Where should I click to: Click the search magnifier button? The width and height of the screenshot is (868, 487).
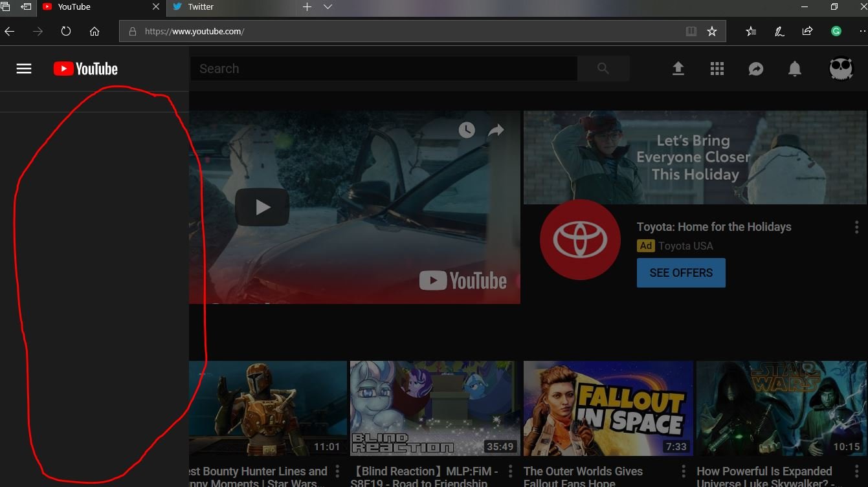tap(603, 69)
